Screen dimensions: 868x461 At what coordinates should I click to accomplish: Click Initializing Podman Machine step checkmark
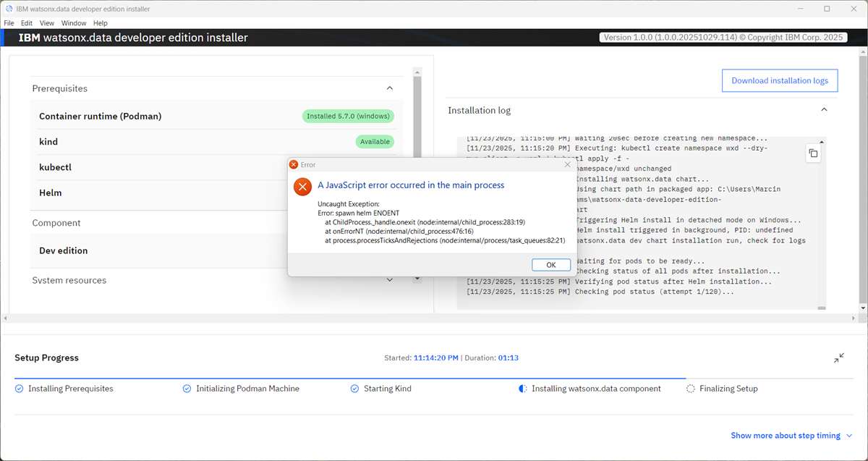click(x=187, y=389)
